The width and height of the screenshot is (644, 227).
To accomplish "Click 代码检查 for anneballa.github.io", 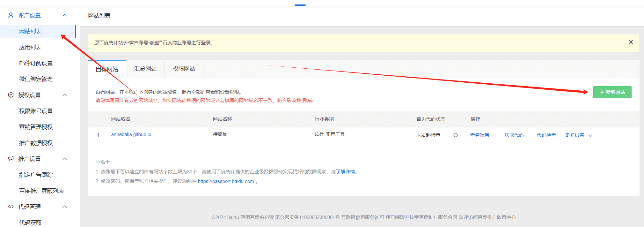I will [546, 135].
